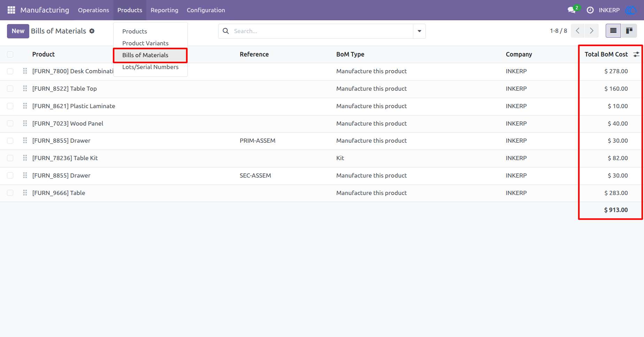Open the conversations messages icon
This screenshot has height=337, width=644.
click(572, 10)
